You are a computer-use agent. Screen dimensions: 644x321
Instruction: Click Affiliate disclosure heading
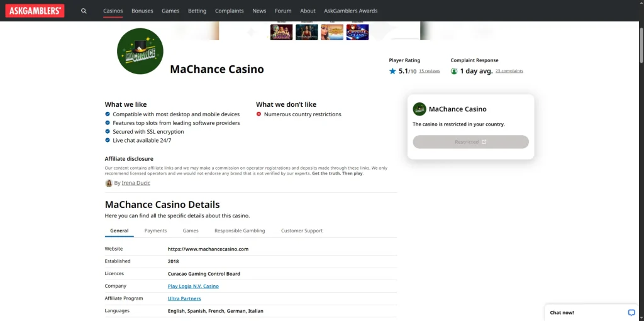tap(129, 159)
